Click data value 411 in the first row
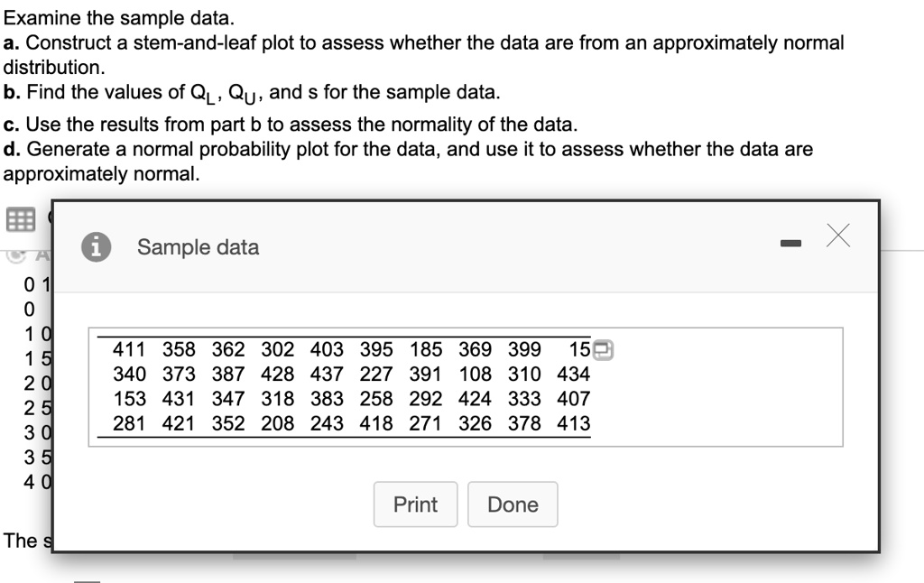Image resolution: width=924 pixels, height=583 pixels. (128, 350)
